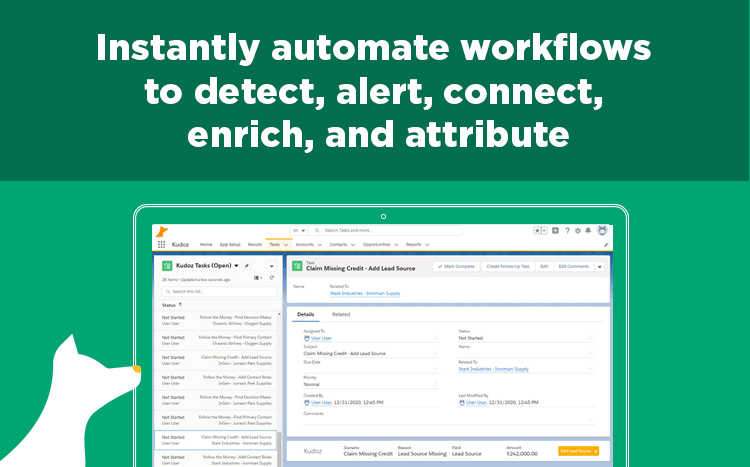
Task: Click the magnifier in global search
Action: pyautogui.click(x=317, y=231)
